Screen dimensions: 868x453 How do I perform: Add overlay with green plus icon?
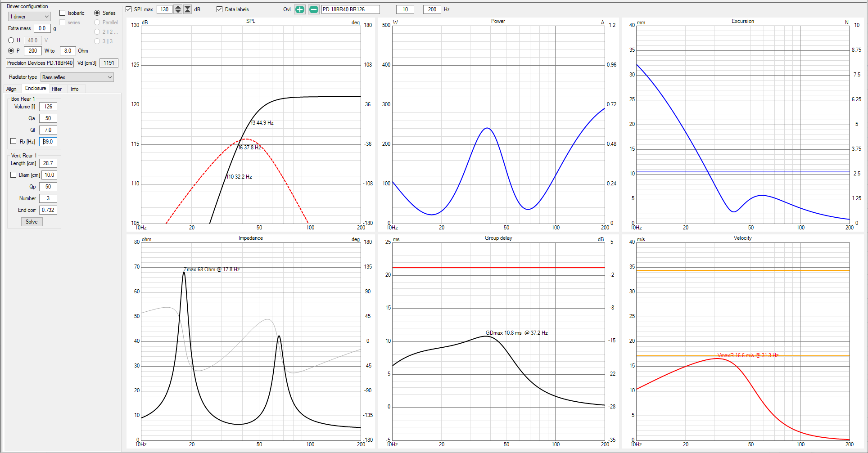coord(300,9)
